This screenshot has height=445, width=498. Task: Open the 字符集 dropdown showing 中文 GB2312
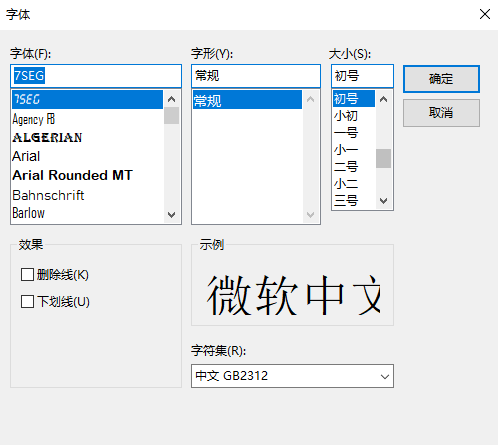(x=292, y=376)
